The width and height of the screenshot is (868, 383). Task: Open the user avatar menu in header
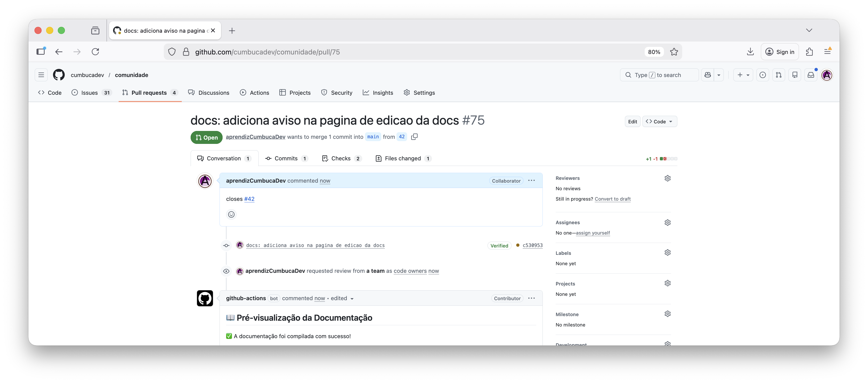[x=827, y=75]
